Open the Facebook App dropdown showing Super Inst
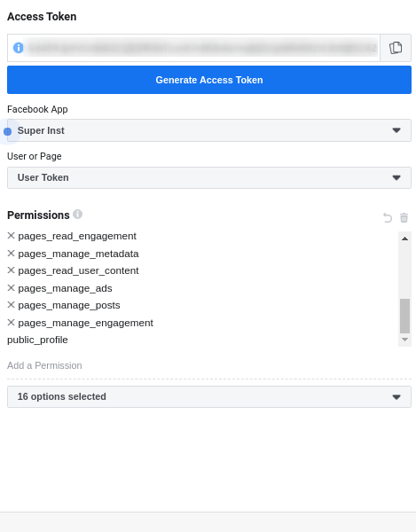This screenshot has width=416, height=532. (x=209, y=130)
